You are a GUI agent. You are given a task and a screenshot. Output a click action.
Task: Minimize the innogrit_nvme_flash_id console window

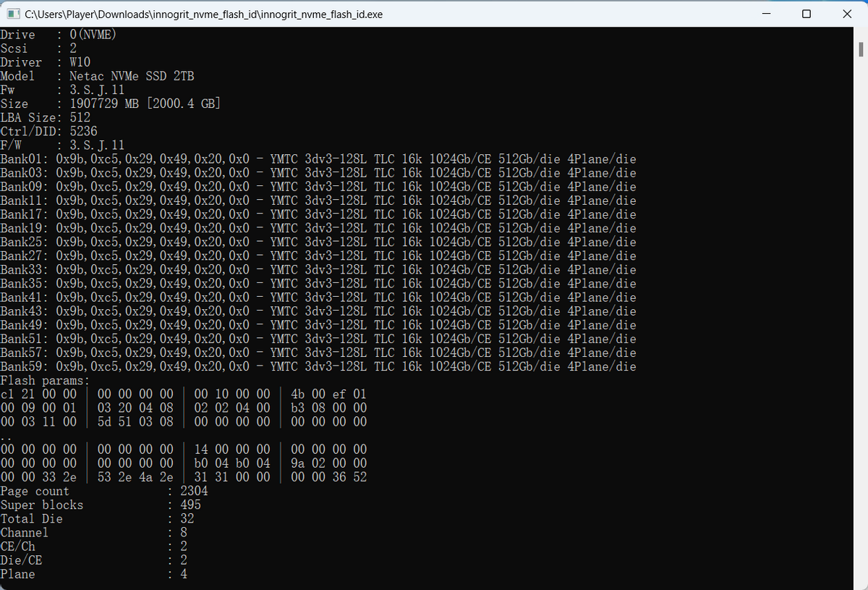coord(767,14)
